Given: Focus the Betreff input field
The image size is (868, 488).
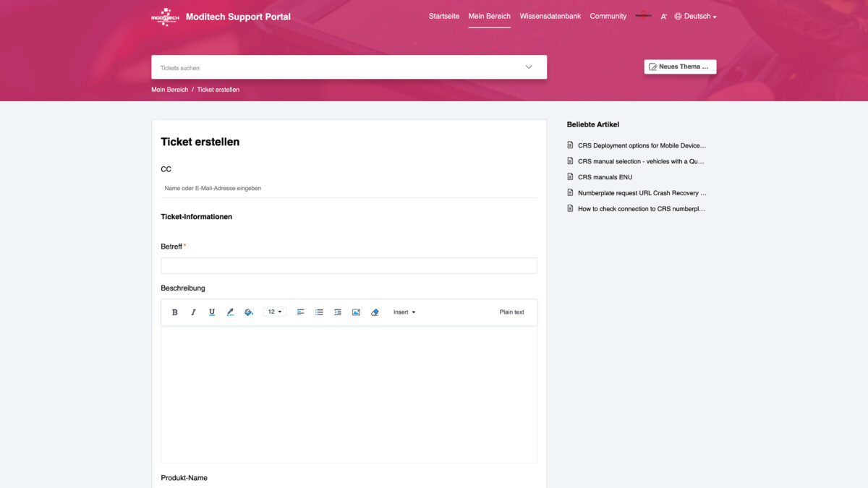Looking at the screenshot, I should (349, 265).
